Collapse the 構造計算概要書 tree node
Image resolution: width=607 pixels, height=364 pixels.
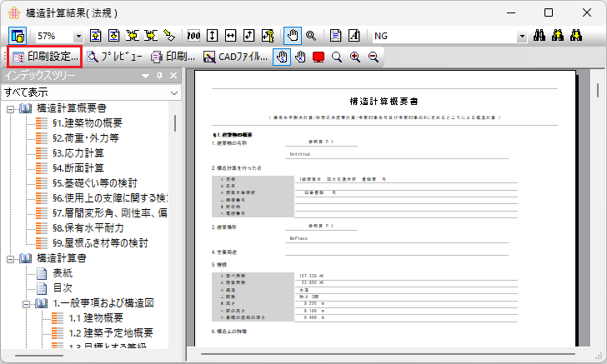pos(10,108)
